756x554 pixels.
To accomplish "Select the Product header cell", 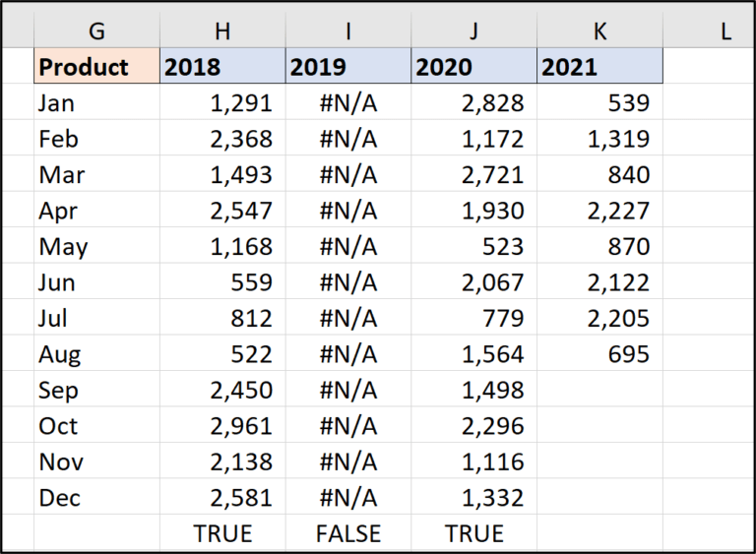I will [x=96, y=67].
